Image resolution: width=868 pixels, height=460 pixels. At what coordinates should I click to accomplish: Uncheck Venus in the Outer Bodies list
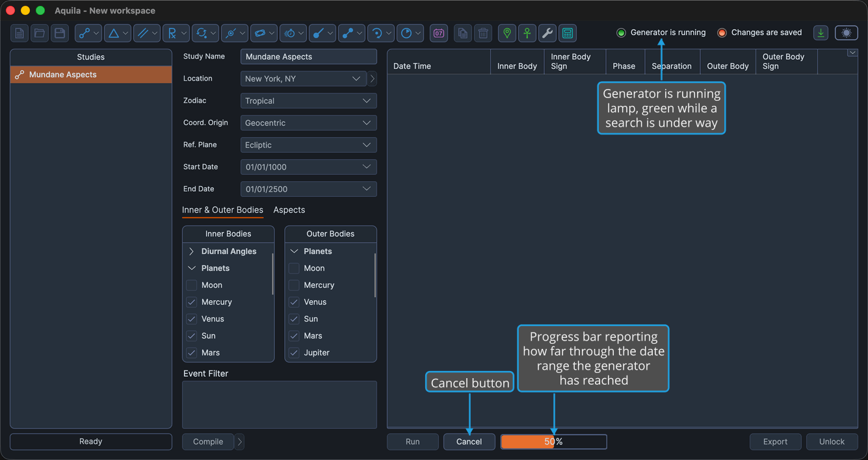pyautogui.click(x=294, y=302)
